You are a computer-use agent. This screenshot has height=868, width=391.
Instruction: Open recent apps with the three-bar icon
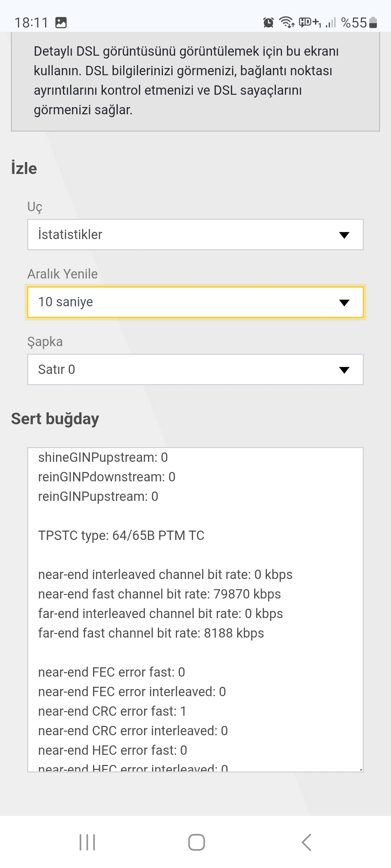(x=87, y=842)
